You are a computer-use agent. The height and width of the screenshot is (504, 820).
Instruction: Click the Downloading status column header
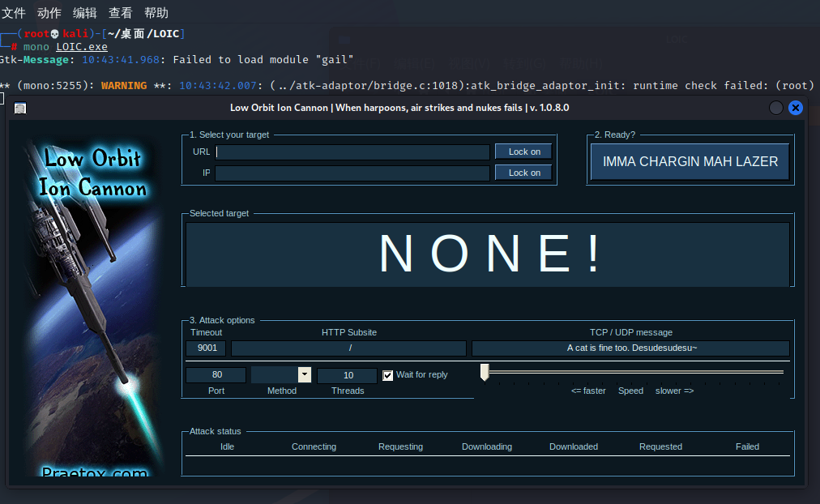tap(487, 446)
